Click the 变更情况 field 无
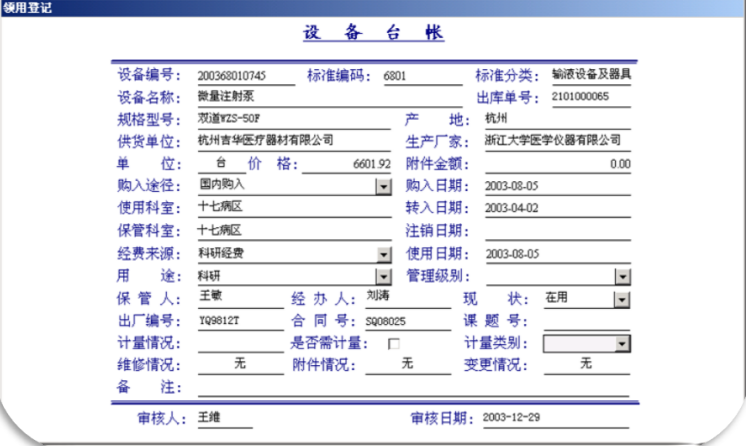This screenshot has height=446, width=746. [587, 365]
